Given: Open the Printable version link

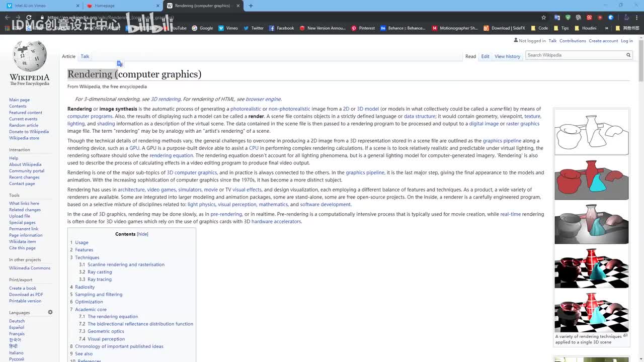Looking at the screenshot, I should tap(25, 301).
